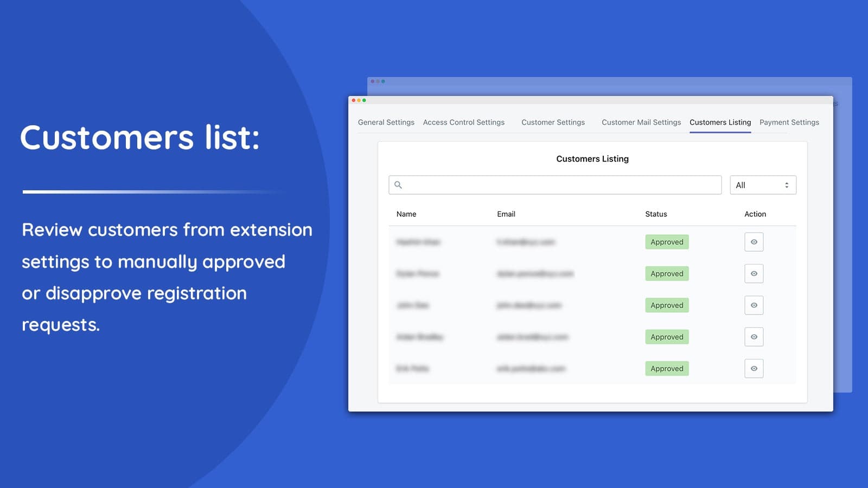868x488 pixels.
Task: Click the Status column header
Action: point(656,214)
